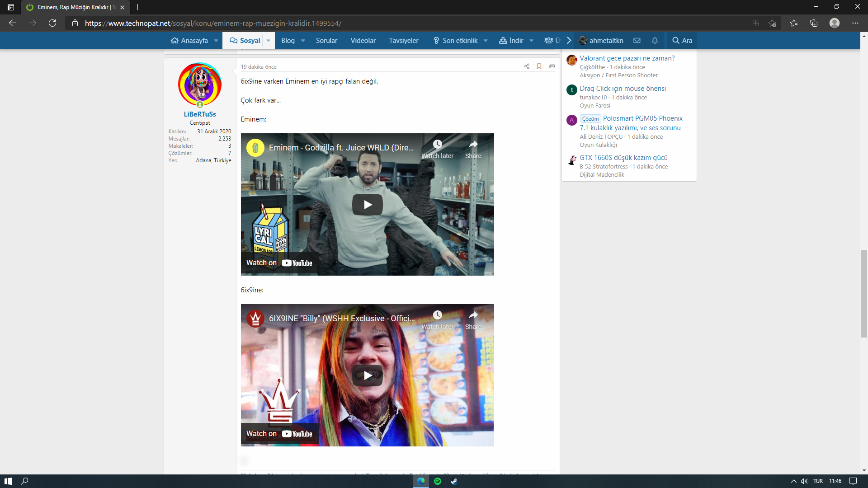Image resolution: width=868 pixels, height=488 pixels.
Task: Open the notifications bell icon
Action: (x=655, y=41)
